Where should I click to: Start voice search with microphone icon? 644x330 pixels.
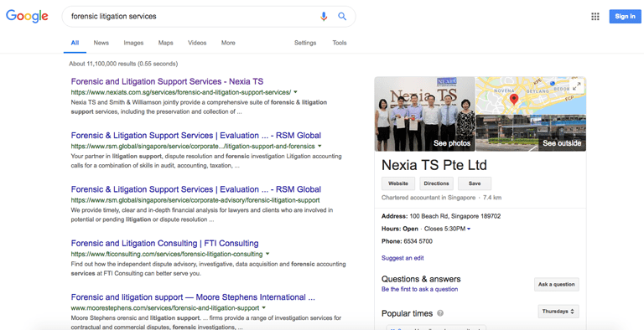(x=324, y=17)
